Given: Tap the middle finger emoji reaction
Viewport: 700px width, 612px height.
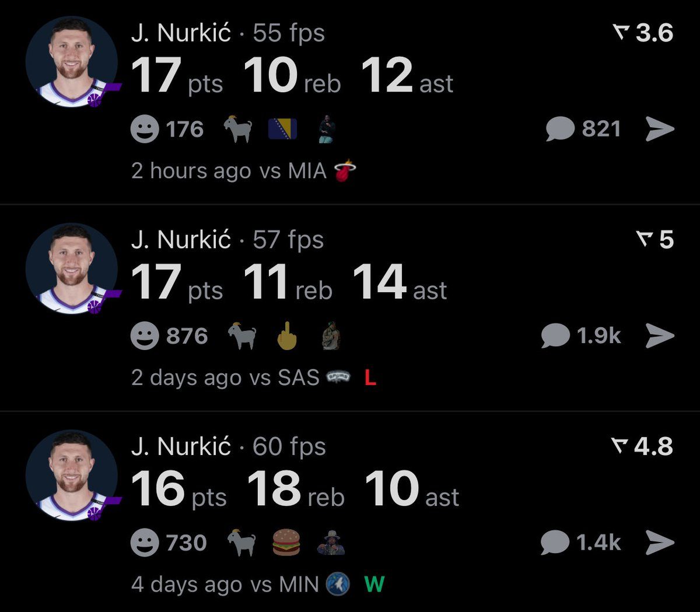Looking at the screenshot, I should point(286,336).
